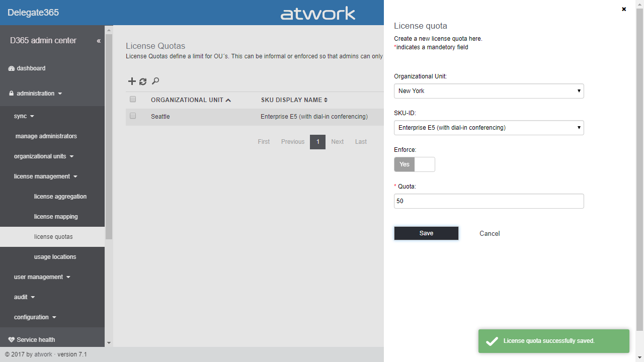Image resolution: width=644 pixels, height=362 pixels.
Task: Open the search magnifier tool
Action: click(155, 81)
